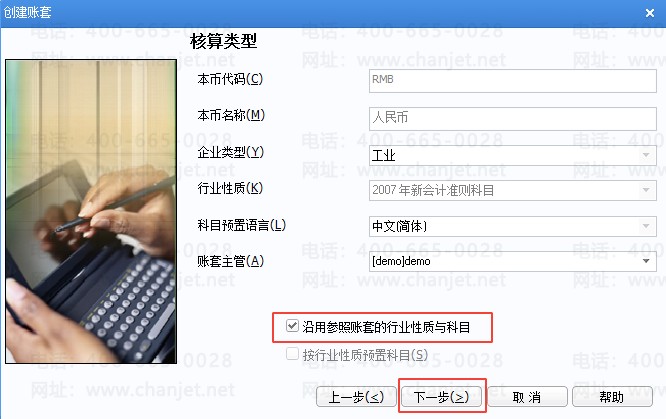The height and width of the screenshot is (419, 666).
Task: Click the 核算类型 heading
Action: click(223, 42)
